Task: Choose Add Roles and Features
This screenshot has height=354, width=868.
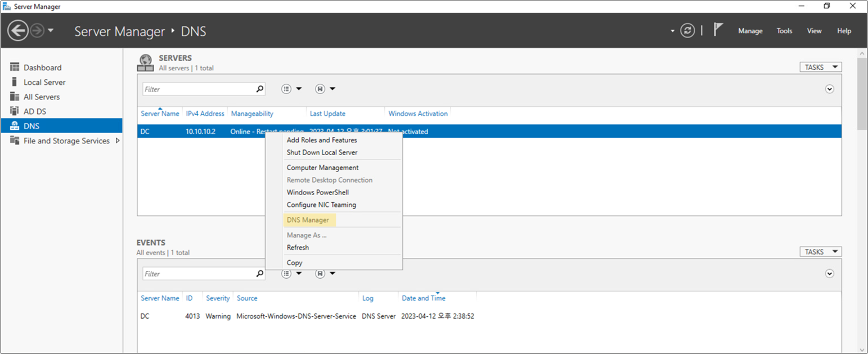Action: [322, 140]
